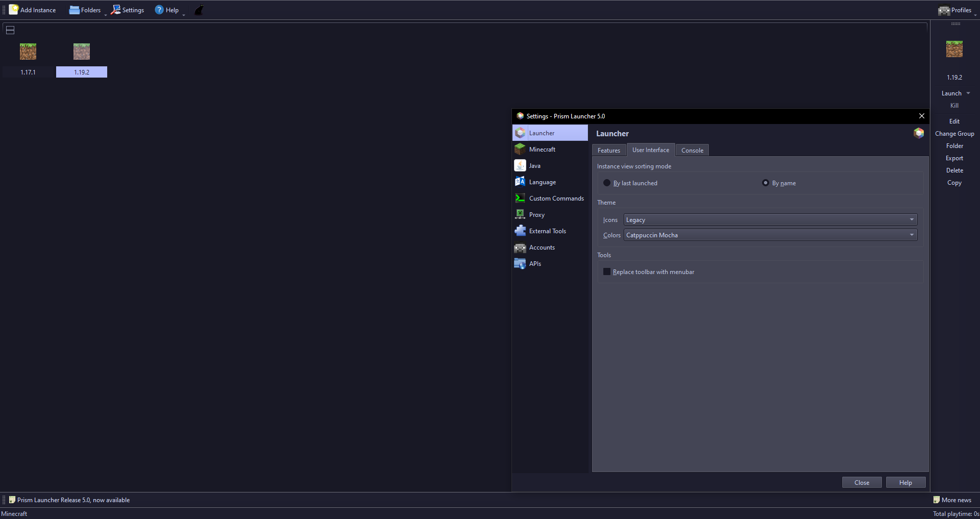Click Launch in instance side panel

(951, 93)
